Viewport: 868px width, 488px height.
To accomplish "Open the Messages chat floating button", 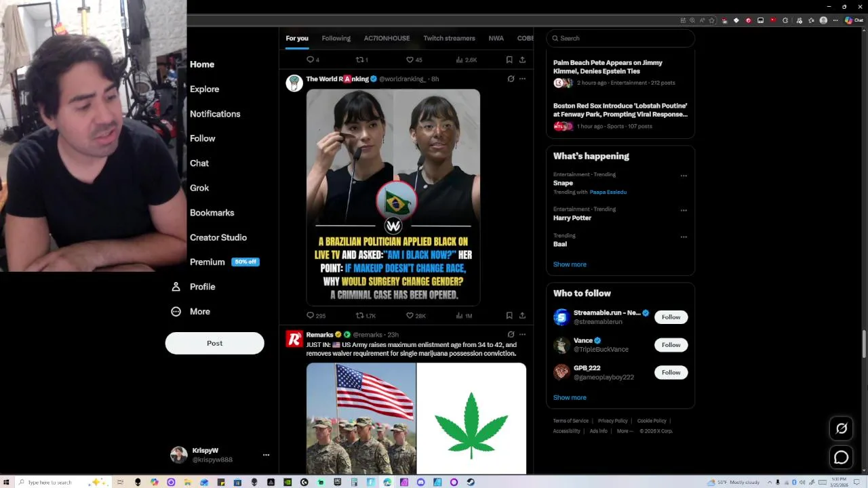I will pos(842,457).
